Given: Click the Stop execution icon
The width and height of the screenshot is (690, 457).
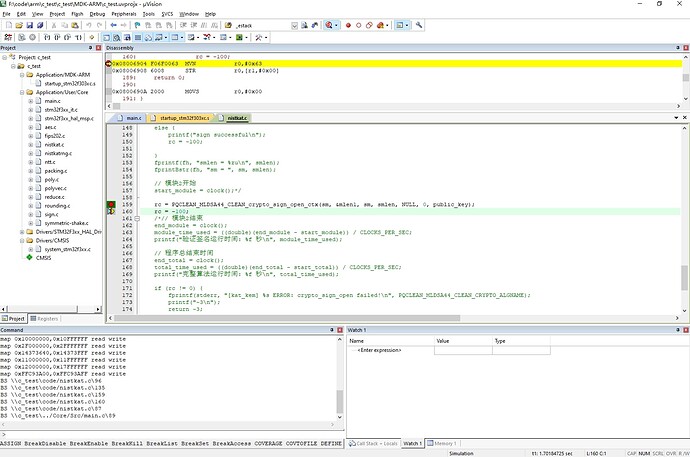Looking at the screenshot, I should (32, 37).
